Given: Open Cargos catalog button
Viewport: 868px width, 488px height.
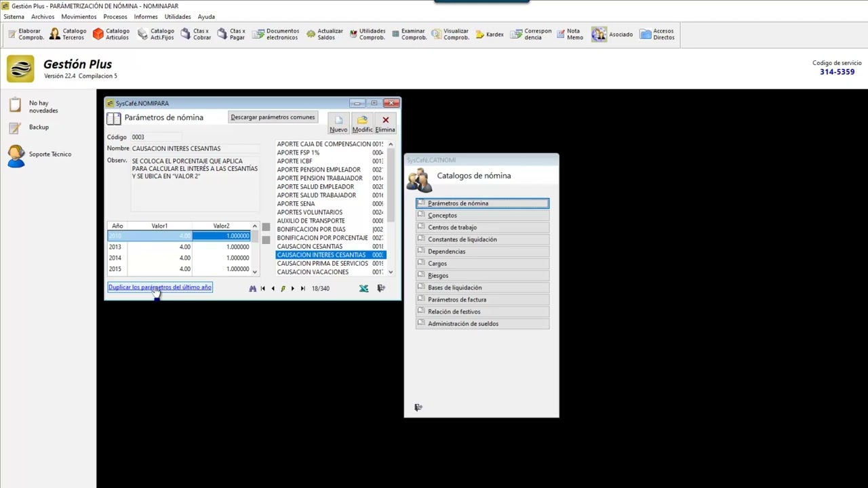Looking at the screenshot, I should pyautogui.click(x=482, y=264).
